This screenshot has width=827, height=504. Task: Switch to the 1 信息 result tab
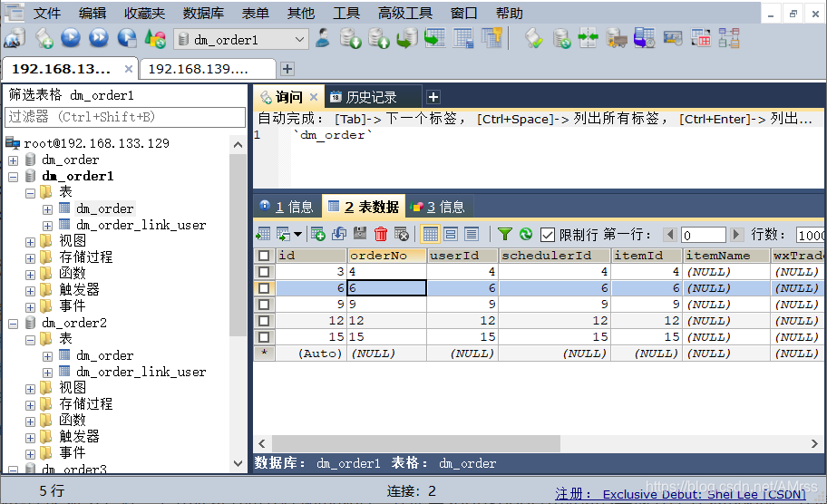coord(288,207)
